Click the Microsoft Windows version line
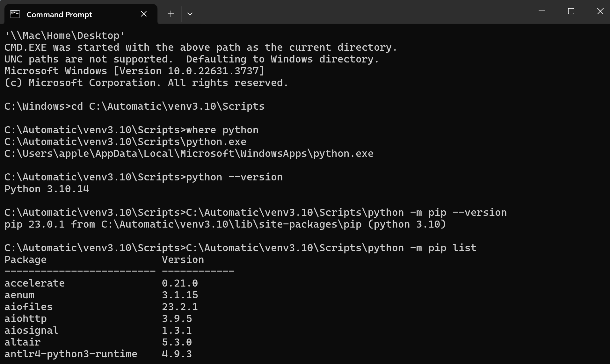Viewport: 610px width, 364px height. (134, 71)
